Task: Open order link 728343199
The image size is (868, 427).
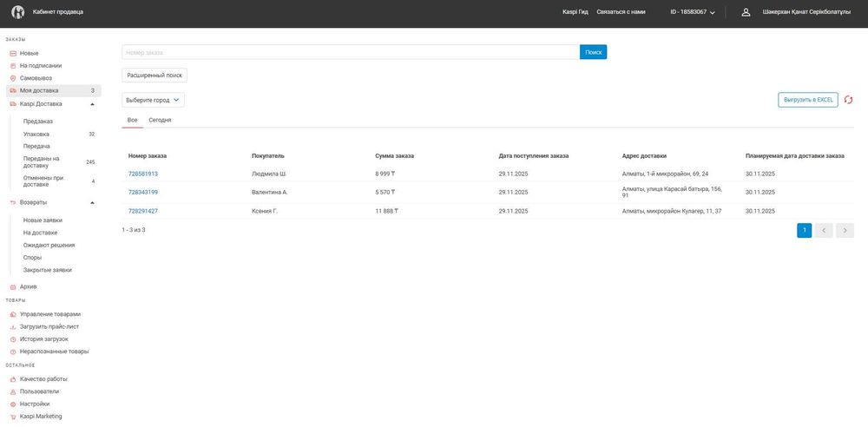Action: (x=143, y=192)
